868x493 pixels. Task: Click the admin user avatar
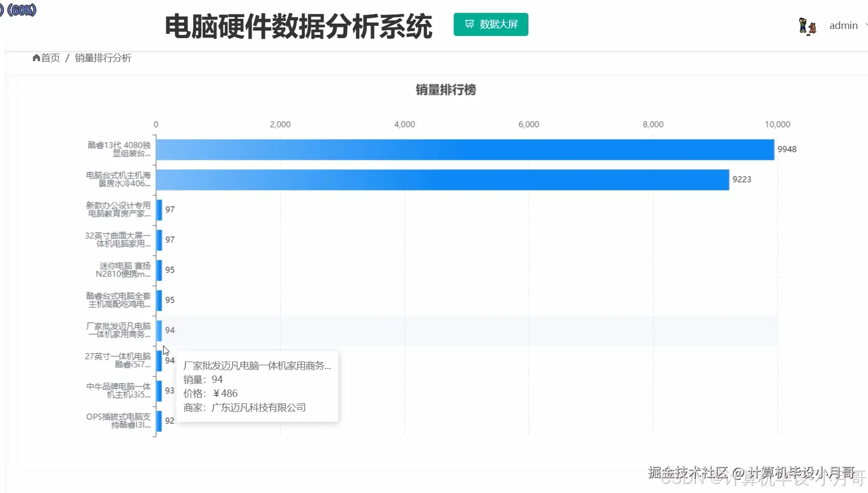pos(807,26)
